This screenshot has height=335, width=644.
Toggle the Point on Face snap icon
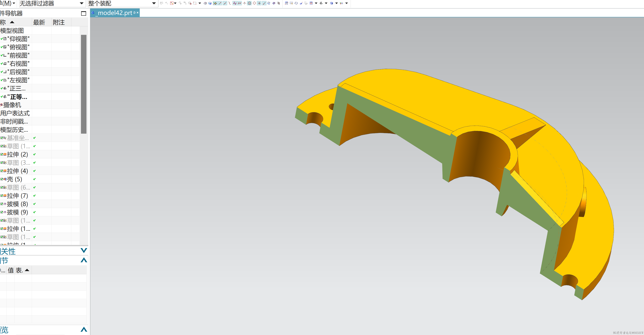tap(269, 3)
